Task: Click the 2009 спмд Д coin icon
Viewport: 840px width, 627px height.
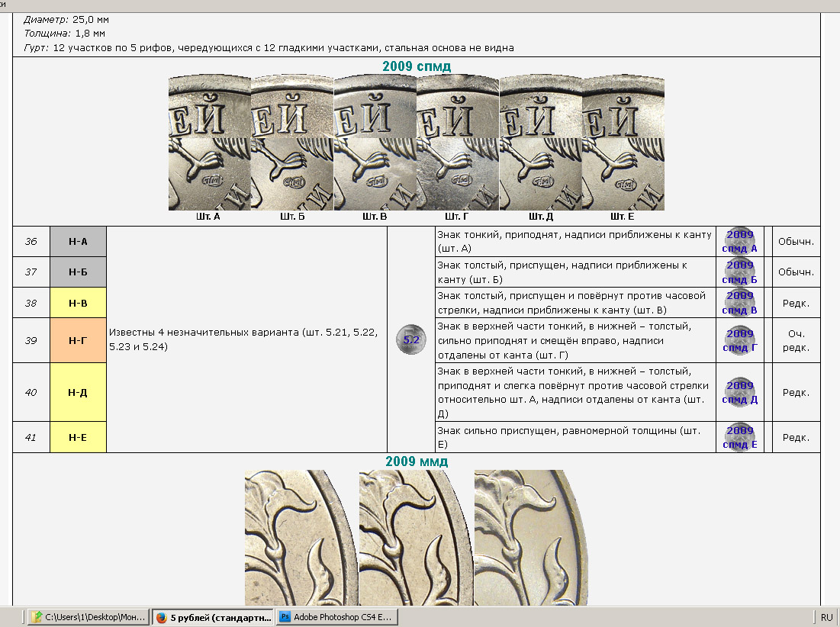Action: coord(739,392)
